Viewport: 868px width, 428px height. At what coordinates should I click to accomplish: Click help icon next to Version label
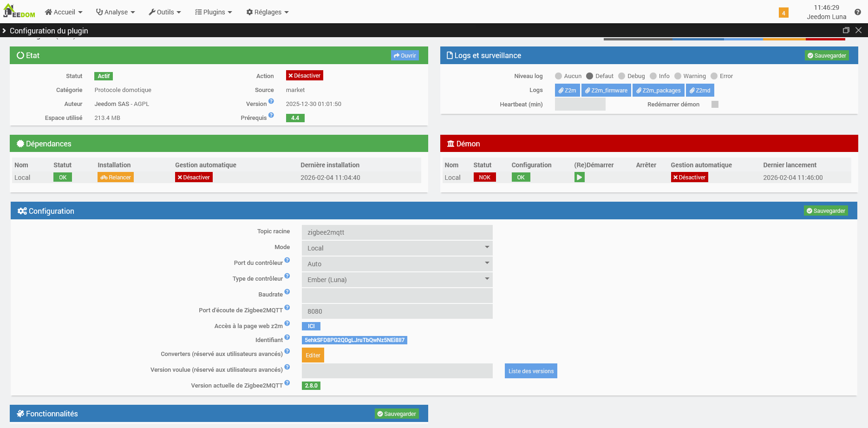click(x=271, y=101)
